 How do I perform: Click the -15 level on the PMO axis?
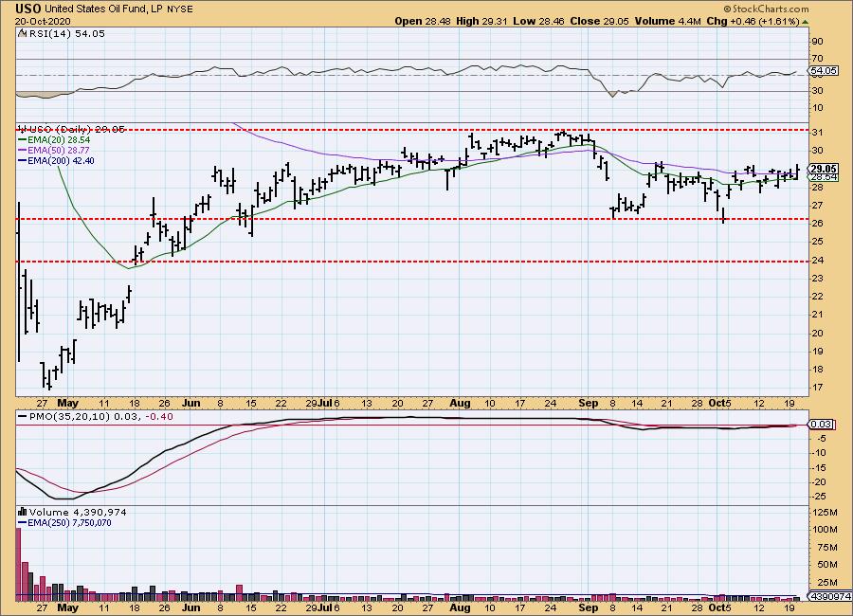point(819,468)
